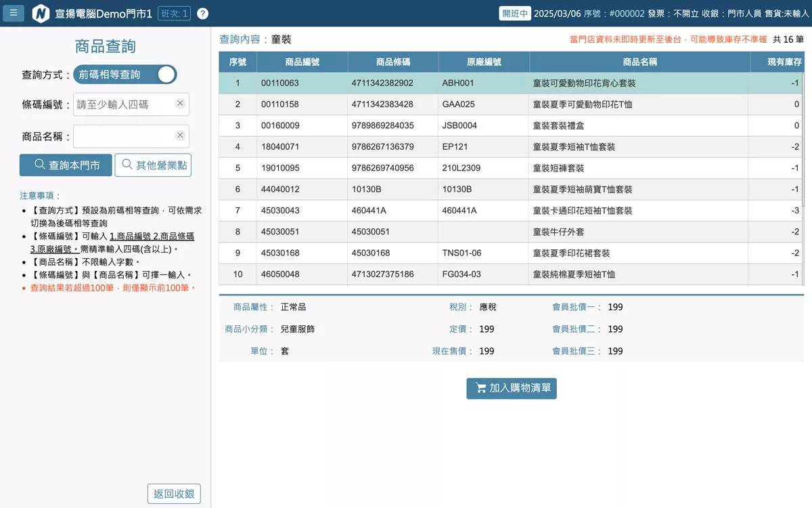This screenshot has width=812, height=508.
Task: Click the 查詢內容 童裝 query label
Action: 256,39
